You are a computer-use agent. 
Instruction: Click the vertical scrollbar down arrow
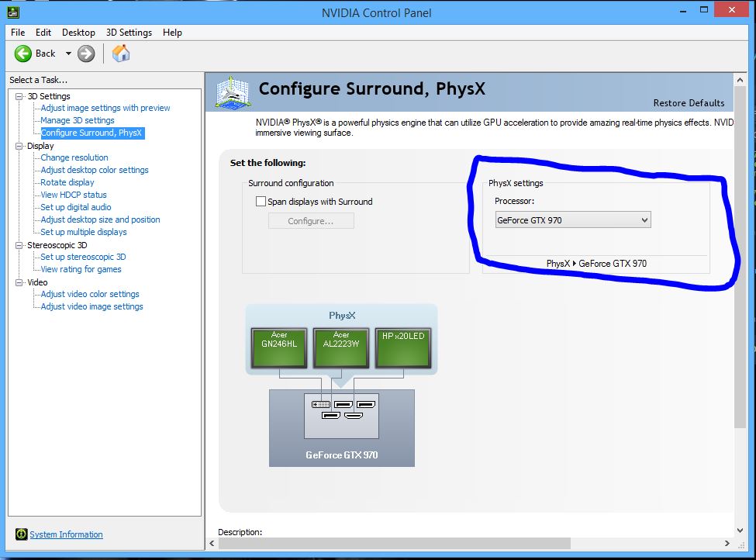740,530
